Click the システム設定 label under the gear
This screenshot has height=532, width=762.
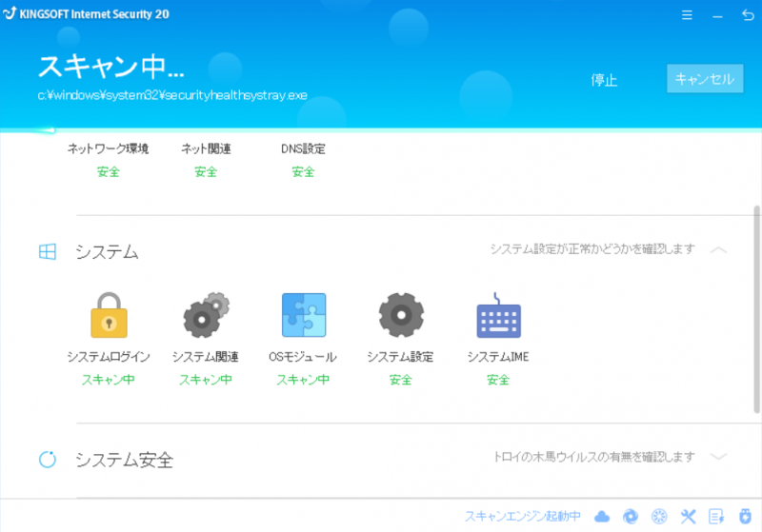click(x=400, y=357)
